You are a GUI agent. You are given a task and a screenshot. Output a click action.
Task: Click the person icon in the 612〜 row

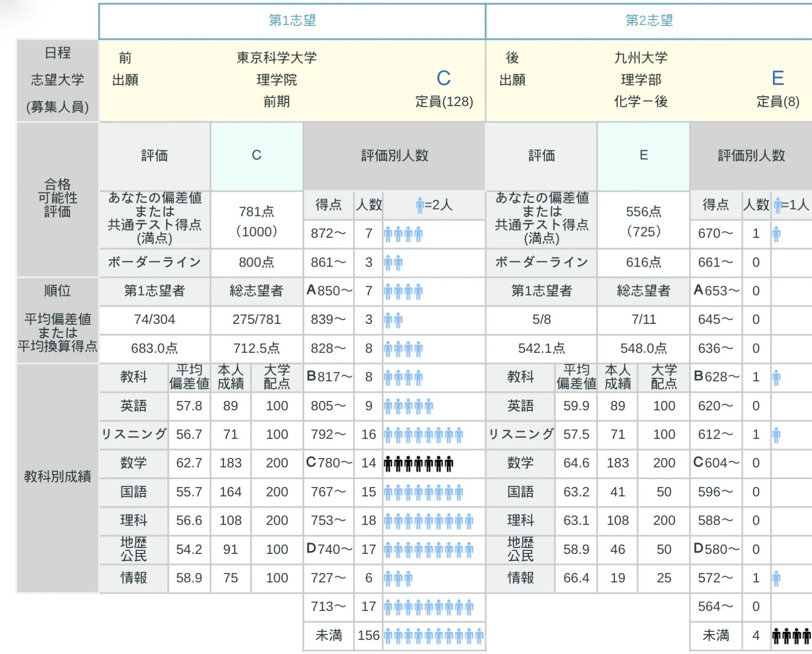(x=776, y=435)
